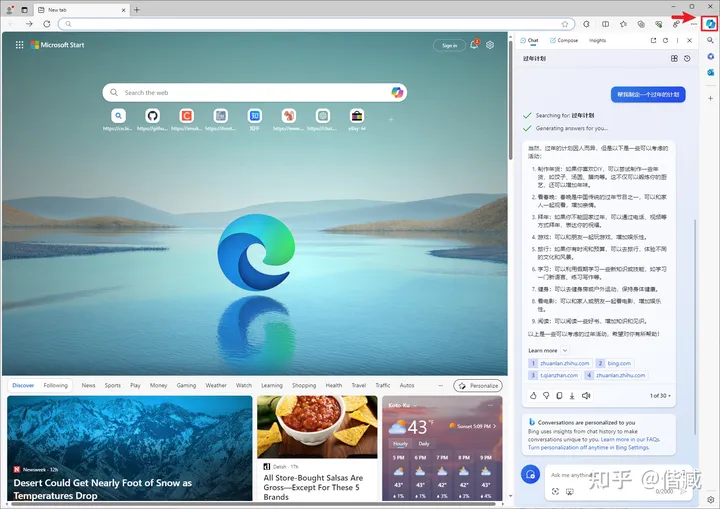This screenshot has width=720, height=509.
Task: Open Learn more in our FAQs link
Action: pos(630,440)
